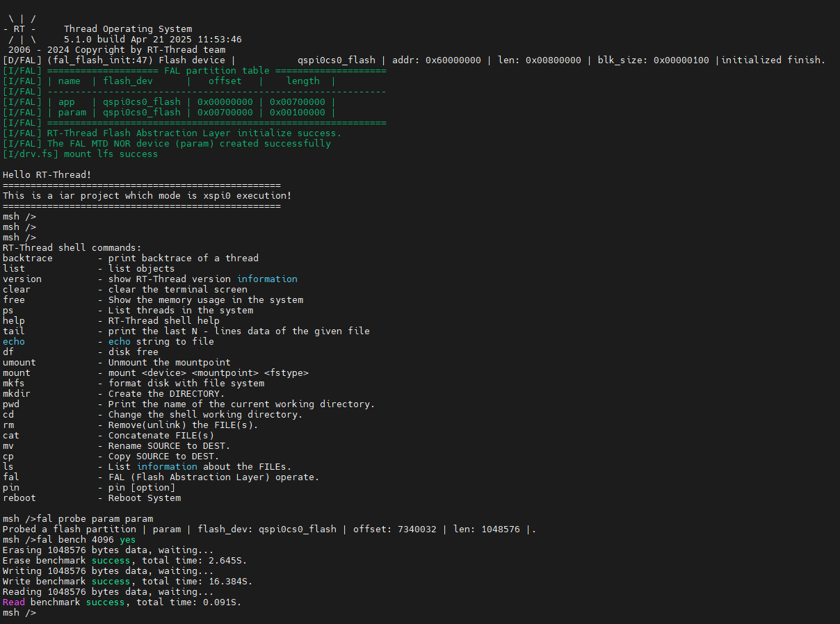Image resolution: width=840 pixels, height=624 pixels.
Task: Click 'FAL partition table' header text
Action: coord(217,71)
